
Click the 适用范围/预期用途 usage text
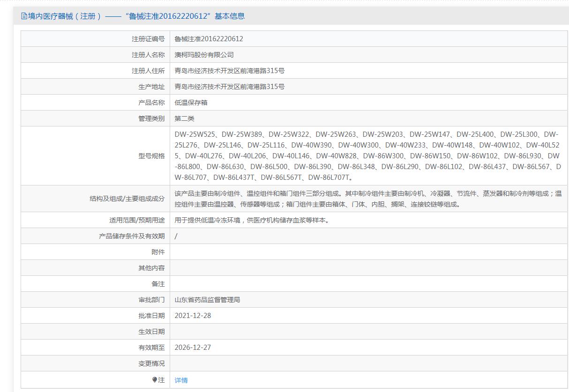pos(252,220)
